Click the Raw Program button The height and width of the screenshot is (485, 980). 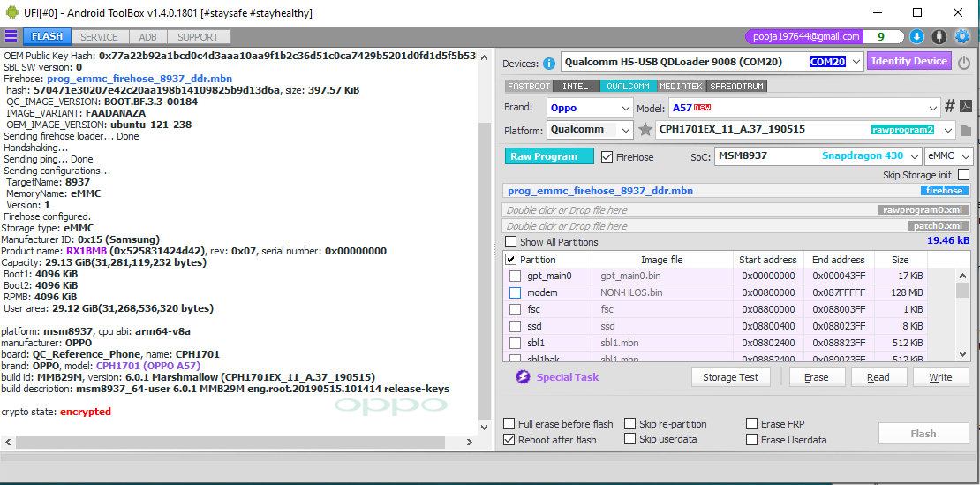549,156
